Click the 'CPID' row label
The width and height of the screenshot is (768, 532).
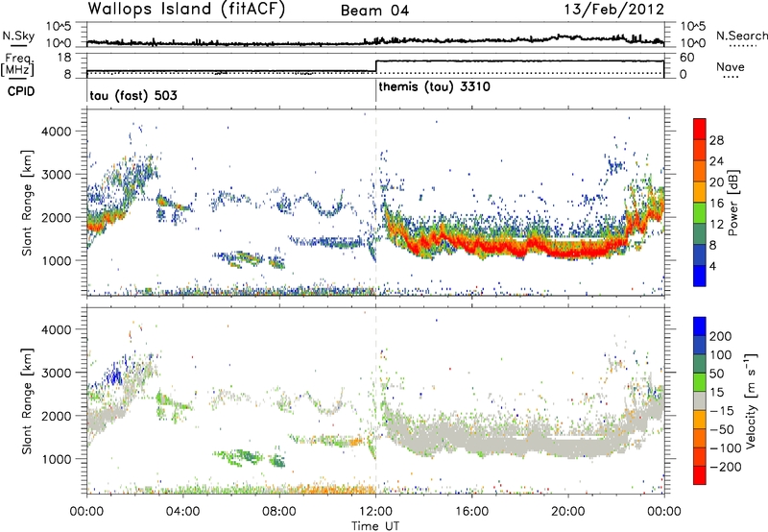(x=21, y=91)
